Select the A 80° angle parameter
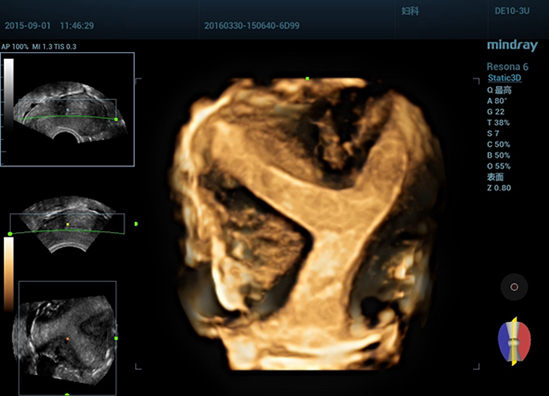Viewport: 549px width, 396px height. click(496, 101)
